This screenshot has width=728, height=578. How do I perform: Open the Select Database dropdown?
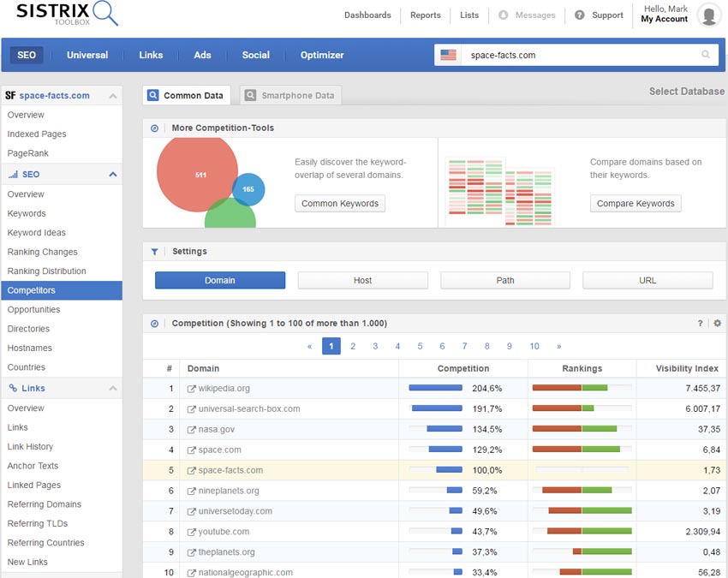(687, 92)
